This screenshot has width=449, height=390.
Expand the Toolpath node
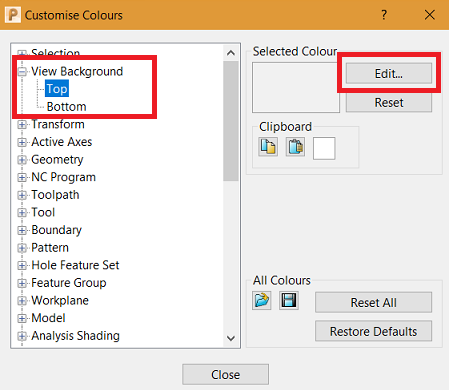coord(22,195)
